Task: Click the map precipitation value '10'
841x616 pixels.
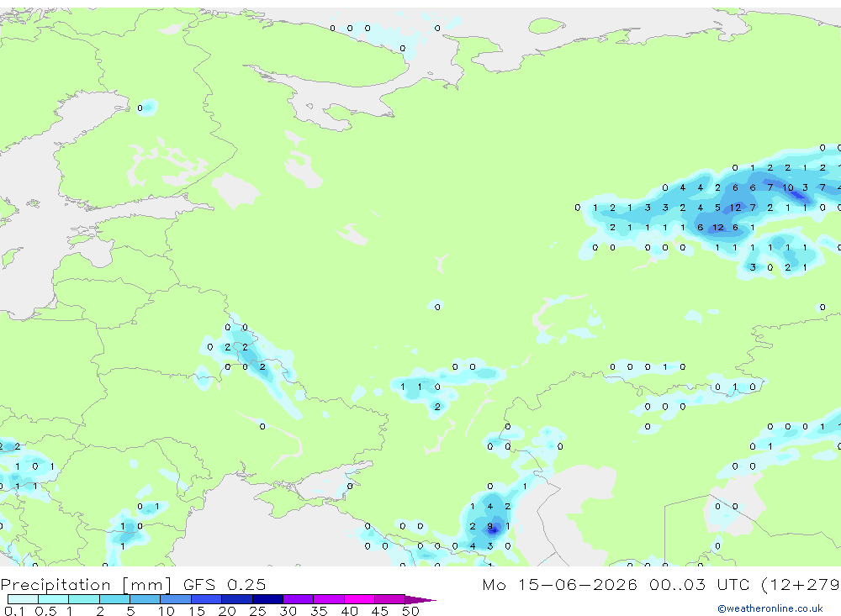Action: (x=787, y=187)
